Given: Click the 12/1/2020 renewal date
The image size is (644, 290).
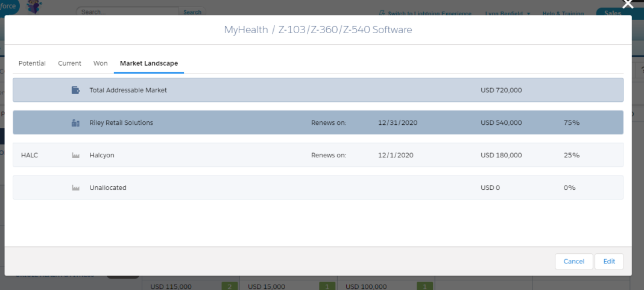Looking at the screenshot, I should [x=396, y=156].
